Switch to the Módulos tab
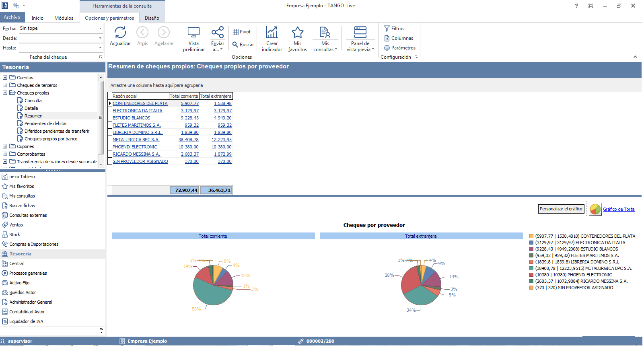This screenshot has height=362, width=644. click(64, 18)
